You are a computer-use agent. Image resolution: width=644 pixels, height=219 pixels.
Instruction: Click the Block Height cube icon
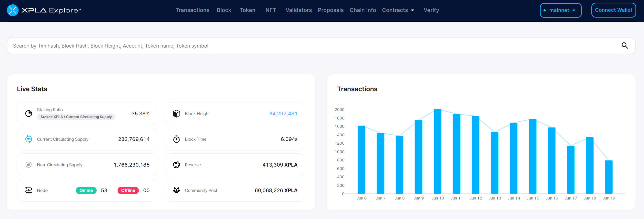(177, 113)
